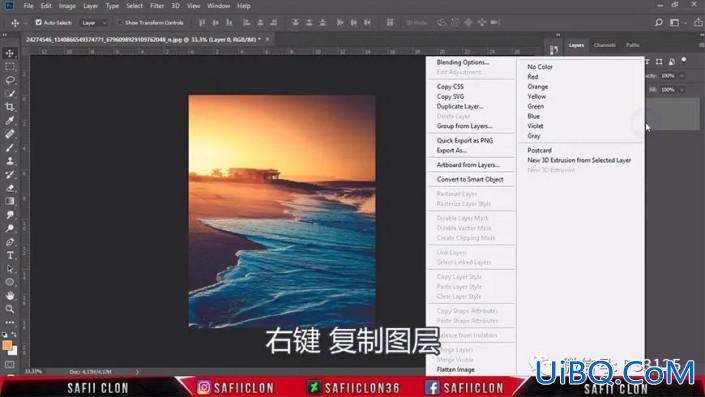
Task: Choose Artboard from Layers...
Action: (x=468, y=165)
